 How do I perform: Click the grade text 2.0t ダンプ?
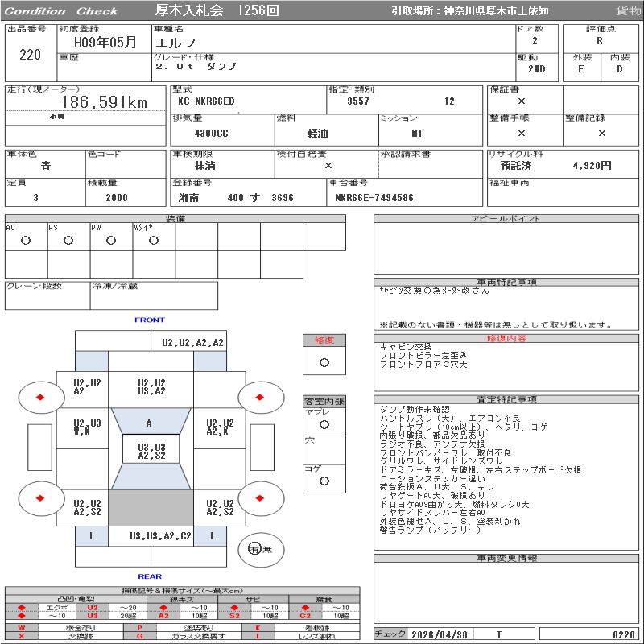[x=196, y=66]
